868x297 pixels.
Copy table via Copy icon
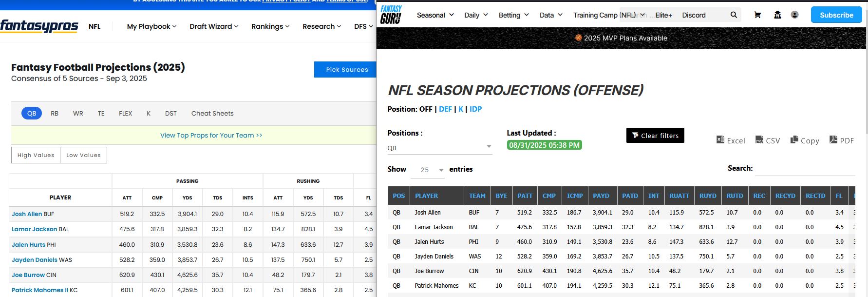click(805, 140)
